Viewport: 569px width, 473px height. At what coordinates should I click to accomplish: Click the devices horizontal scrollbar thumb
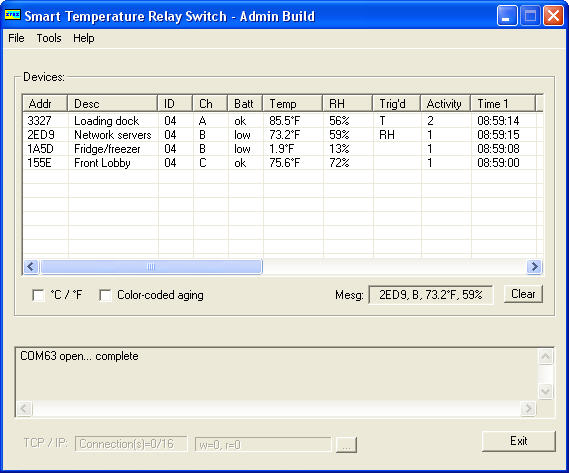pyautogui.click(x=151, y=267)
